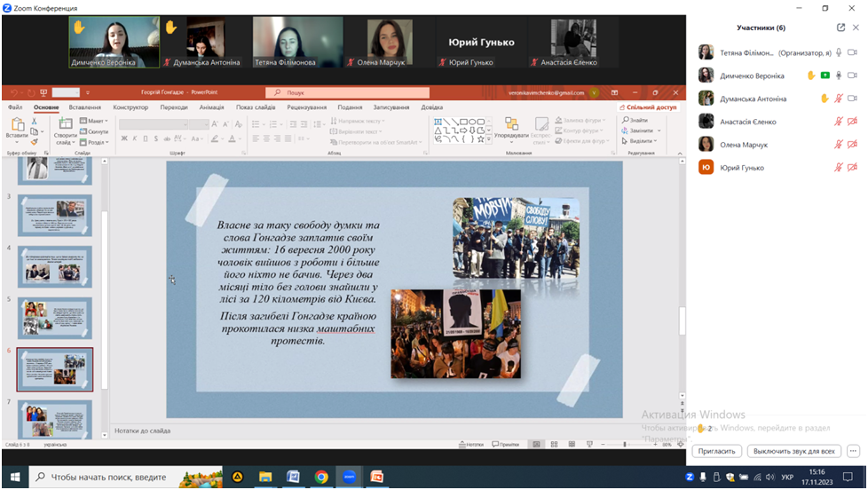Screen dimensions: 868x490
Task: Open Виділити select dropdown
Action: point(641,141)
